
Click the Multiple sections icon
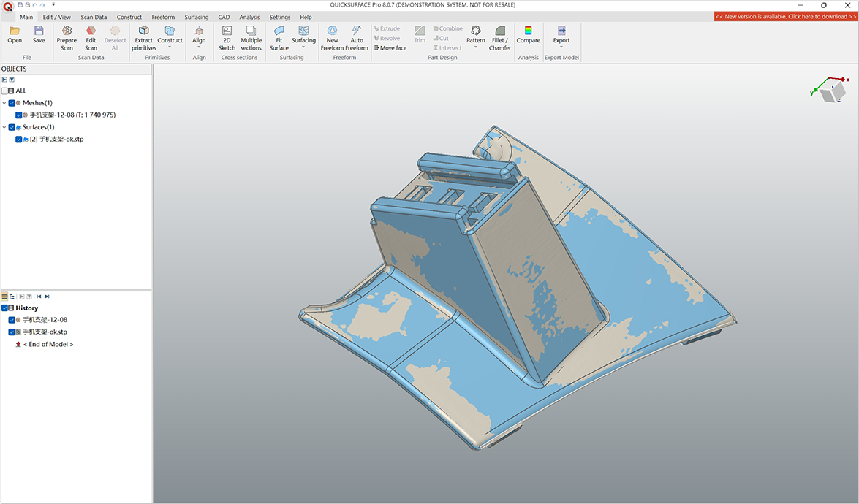(251, 31)
